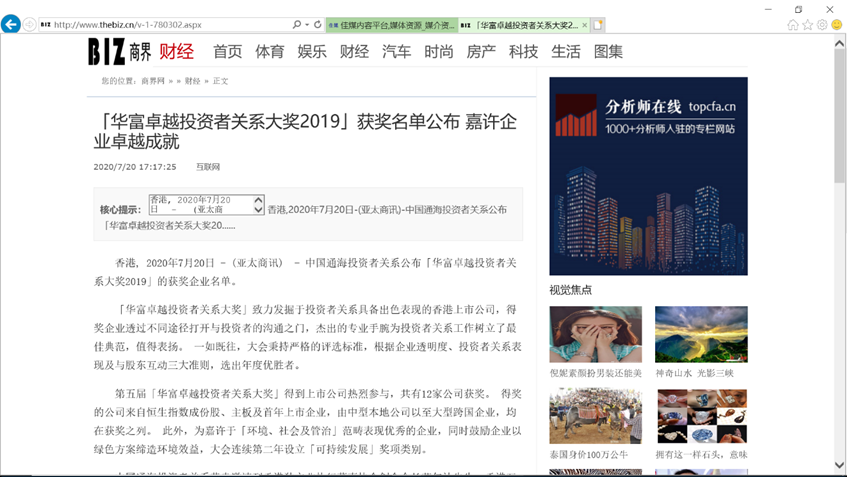Image resolution: width=847 pixels, height=477 pixels.
Task: Open the 神奇山水 landscape thumbnail
Action: coord(701,334)
